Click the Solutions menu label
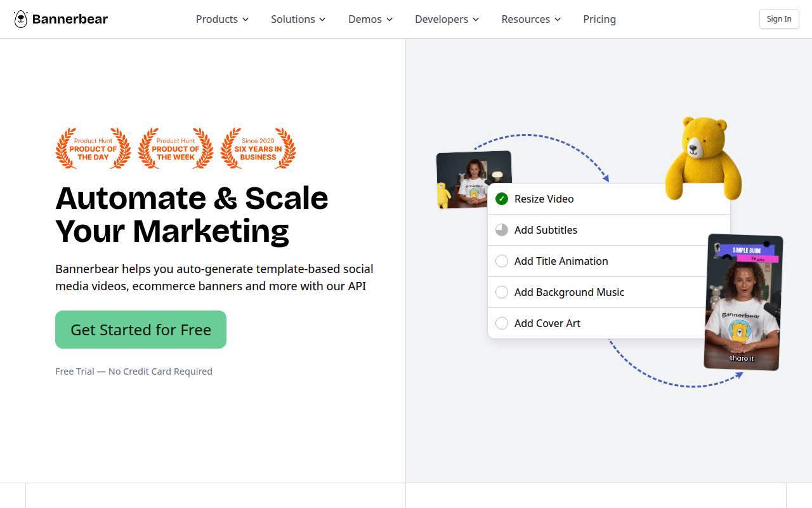The height and width of the screenshot is (508, 812). click(293, 19)
